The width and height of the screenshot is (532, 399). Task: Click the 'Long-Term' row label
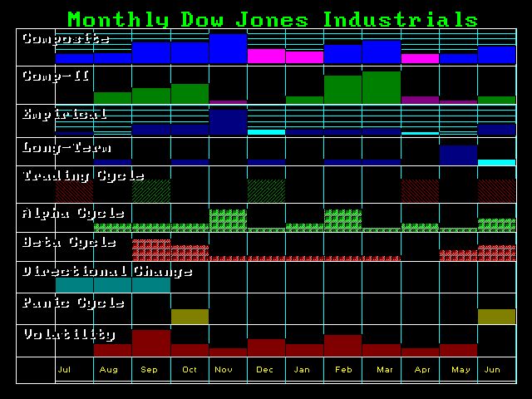[x=66, y=148]
